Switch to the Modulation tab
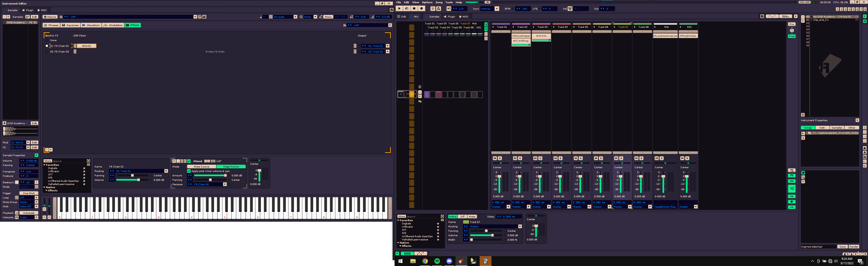The width and height of the screenshot is (868, 266). point(113,25)
